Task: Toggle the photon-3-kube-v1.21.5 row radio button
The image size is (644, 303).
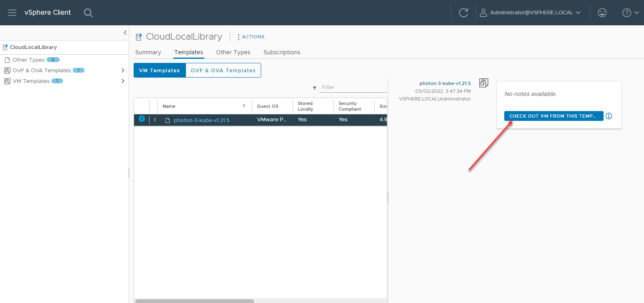Action: 142,119
